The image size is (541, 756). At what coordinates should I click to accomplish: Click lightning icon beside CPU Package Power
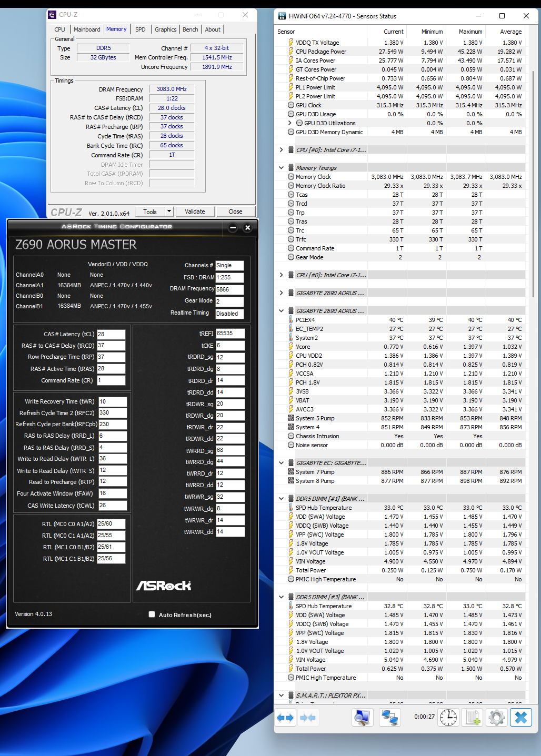pyautogui.click(x=290, y=52)
